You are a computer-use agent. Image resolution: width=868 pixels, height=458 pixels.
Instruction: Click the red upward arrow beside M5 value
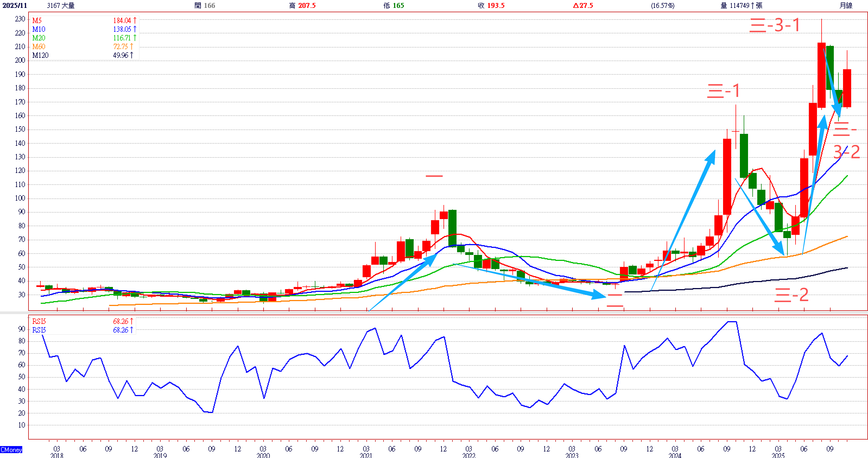[x=135, y=20]
